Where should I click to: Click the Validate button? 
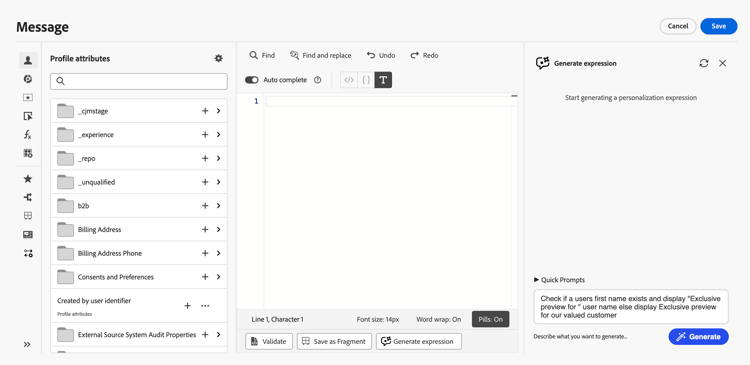[269, 342]
